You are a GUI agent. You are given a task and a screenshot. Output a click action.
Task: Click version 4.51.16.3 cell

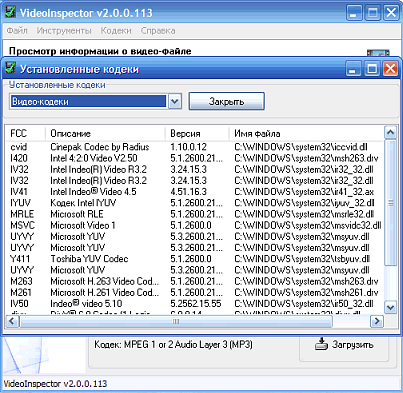click(x=188, y=192)
